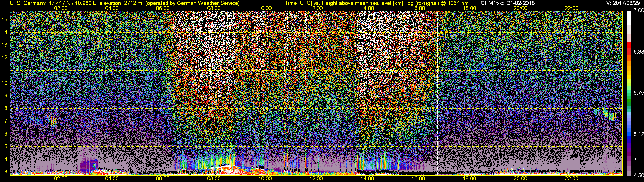This screenshot has height=182, width=644.
Task: Click the 13 km height axis label
Action: click(x=5, y=45)
